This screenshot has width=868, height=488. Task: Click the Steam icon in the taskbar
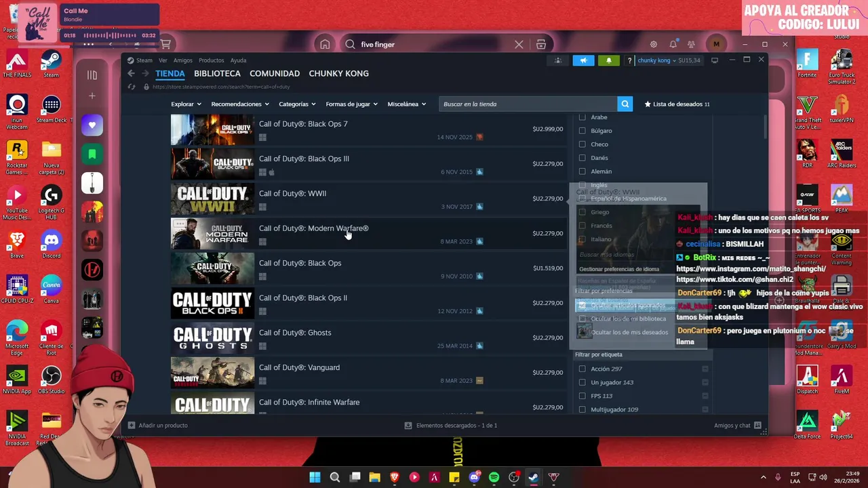tap(534, 477)
